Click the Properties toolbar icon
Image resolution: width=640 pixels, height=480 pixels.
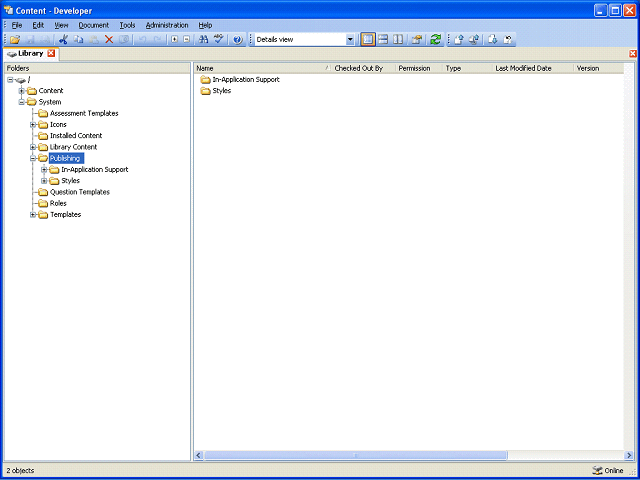click(x=416, y=40)
